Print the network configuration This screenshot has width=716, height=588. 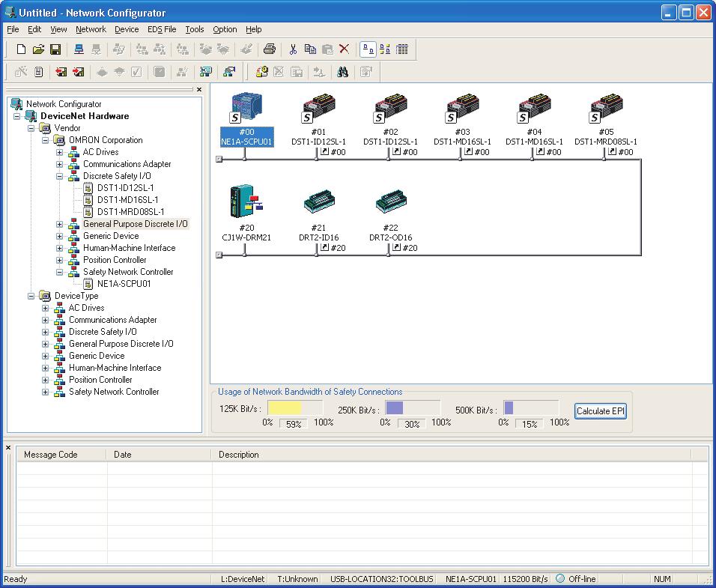click(x=270, y=49)
